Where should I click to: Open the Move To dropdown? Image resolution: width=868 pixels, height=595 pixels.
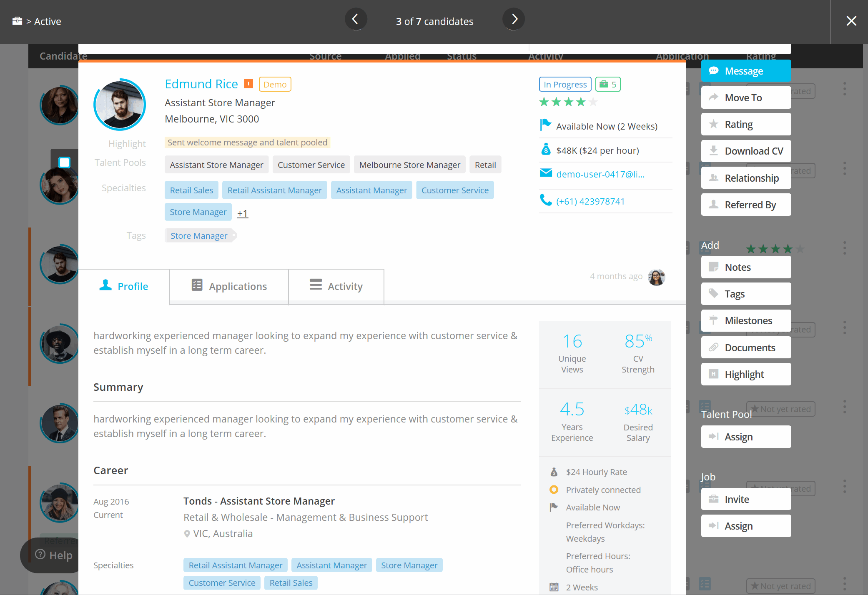pyautogui.click(x=745, y=98)
